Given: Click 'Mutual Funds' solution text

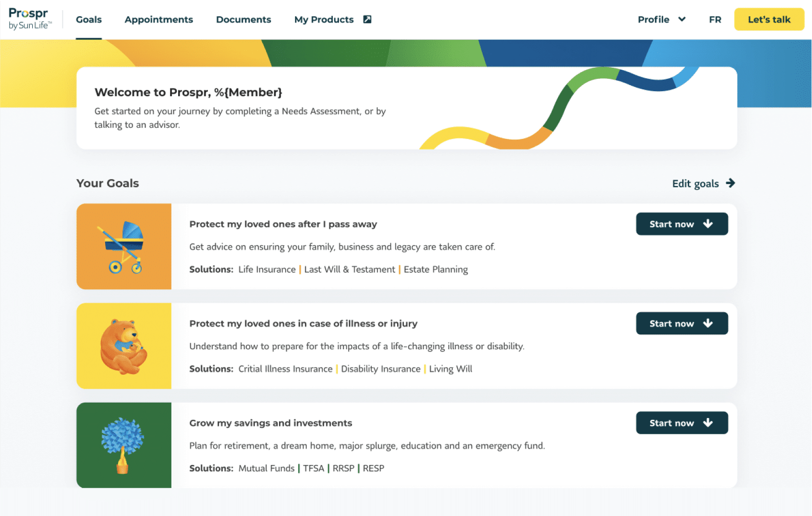Looking at the screenshot, I should tap(267, 468).
